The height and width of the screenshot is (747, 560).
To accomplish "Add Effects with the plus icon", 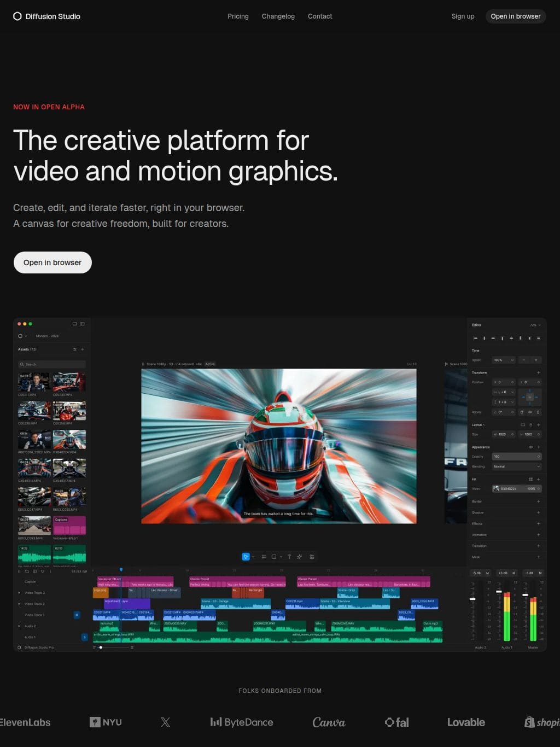I will 538,523.
